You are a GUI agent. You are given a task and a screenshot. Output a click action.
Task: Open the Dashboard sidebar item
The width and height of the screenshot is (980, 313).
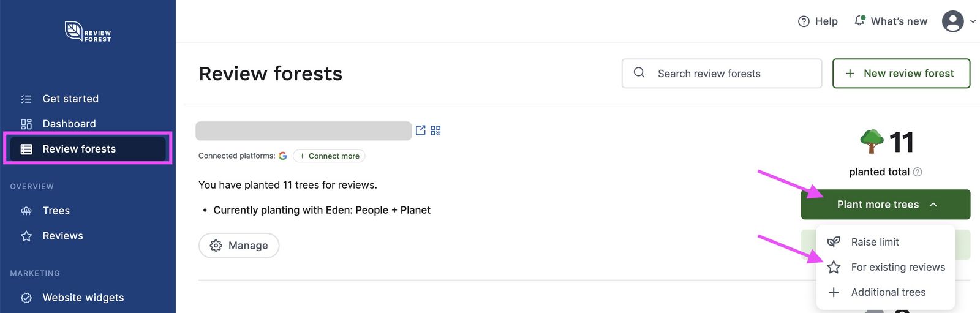tap(69, 124)
